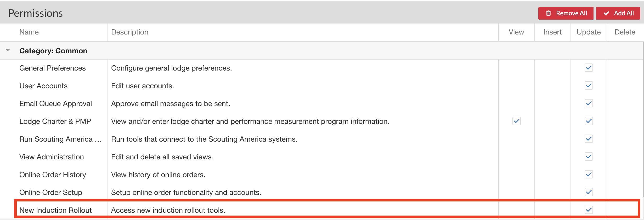Select the Update column header
This screenshot has height=220, width=644.
pyautogui.click(x=589, y=32)
